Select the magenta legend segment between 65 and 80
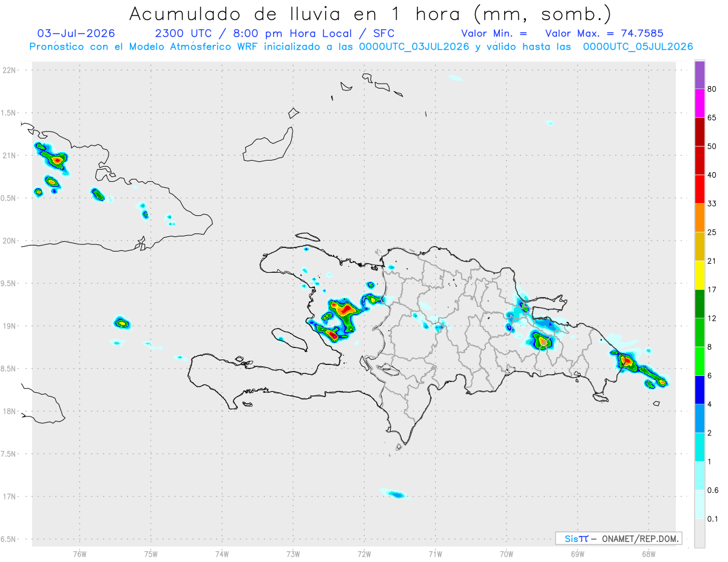 pyautogui.click(x=699, y=104)
